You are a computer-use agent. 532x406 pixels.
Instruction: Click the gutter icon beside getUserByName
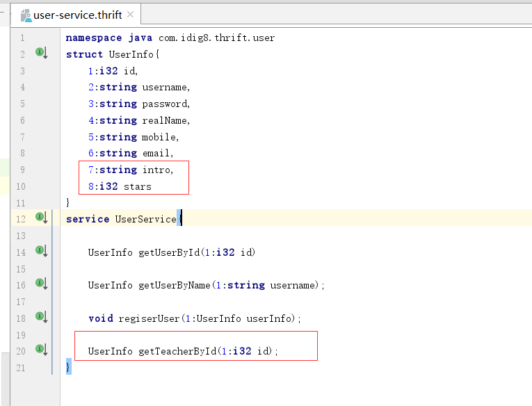point(42,284)
